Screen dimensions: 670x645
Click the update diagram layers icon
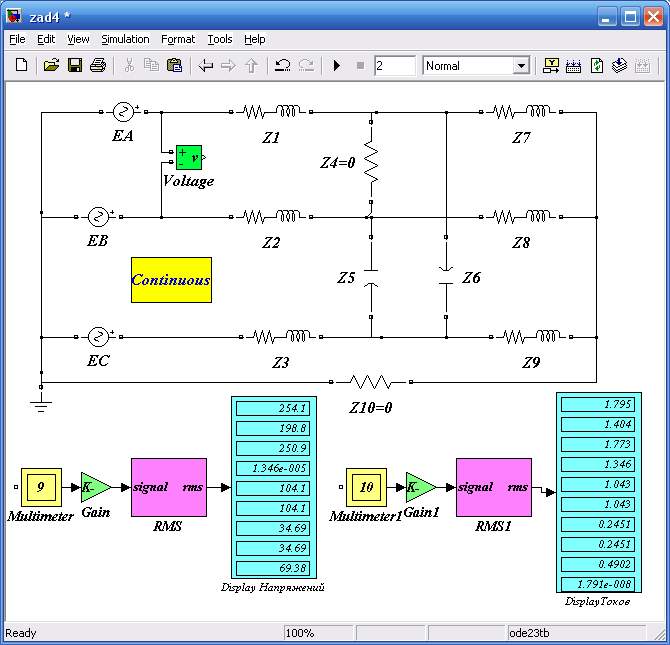point(619,66)
